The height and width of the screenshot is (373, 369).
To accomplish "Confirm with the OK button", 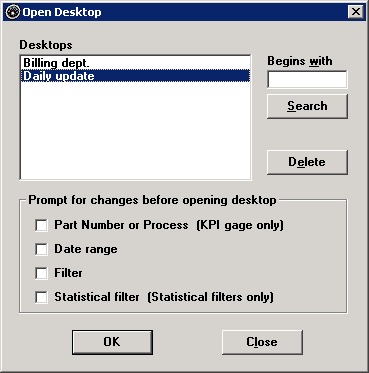I will pos(112,342).
